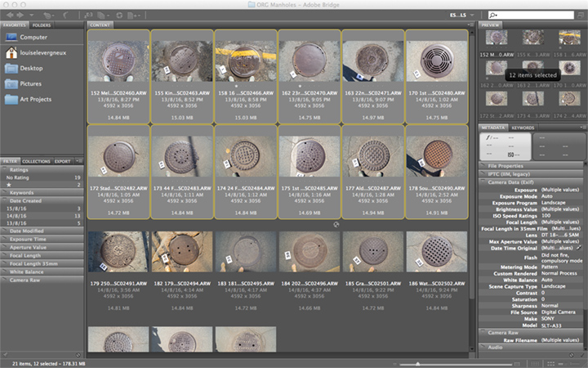Open the Output document icon menu
The width and height of the screenshot is (588, 368).
(x=133, y=15)
